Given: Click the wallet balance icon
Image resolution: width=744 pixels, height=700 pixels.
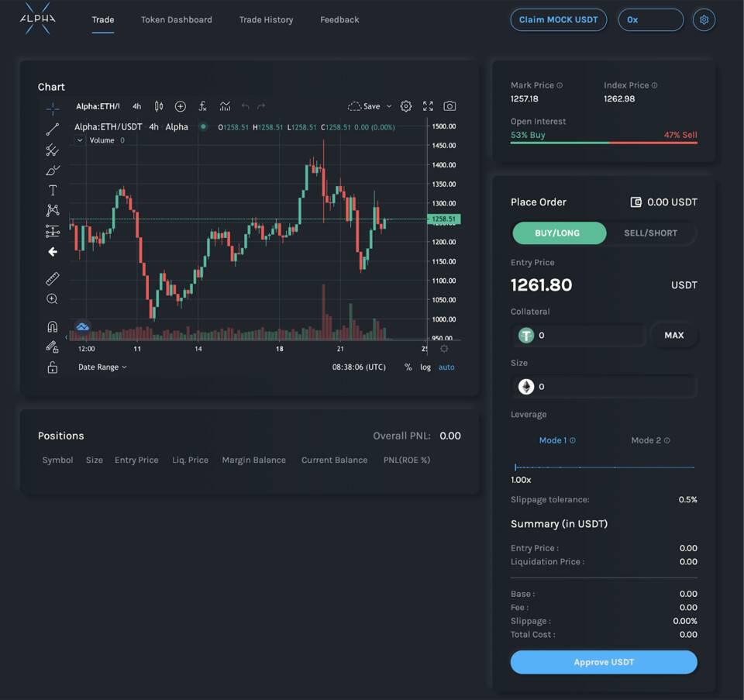Looking at the screenshot, I should coord(635,202).
